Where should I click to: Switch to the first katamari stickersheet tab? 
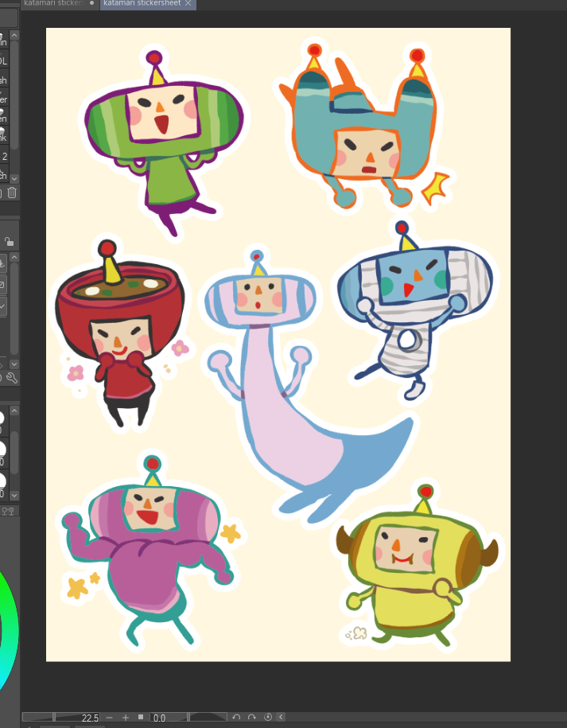(52, 4)
